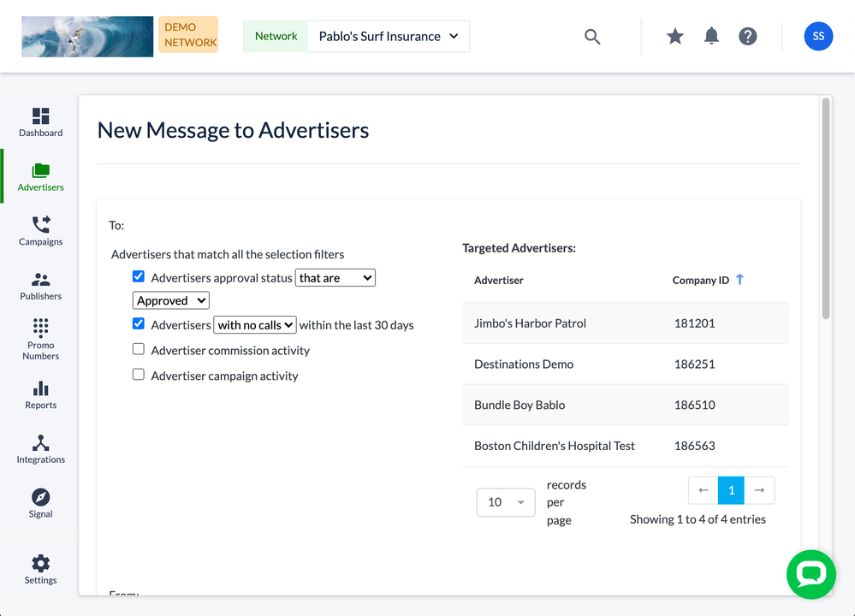The width and height of the screenshot is (855, 616).
Task: Open the records per page dropdown
Action: [x=505, y=502]
